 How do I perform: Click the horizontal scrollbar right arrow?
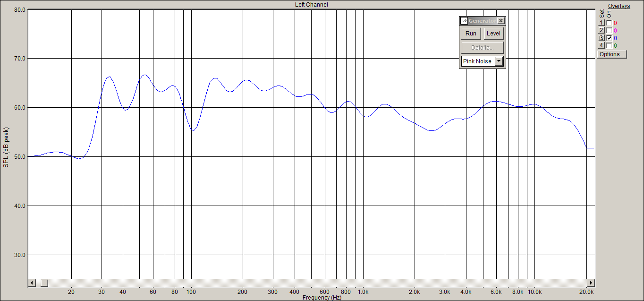click(591, 283)
